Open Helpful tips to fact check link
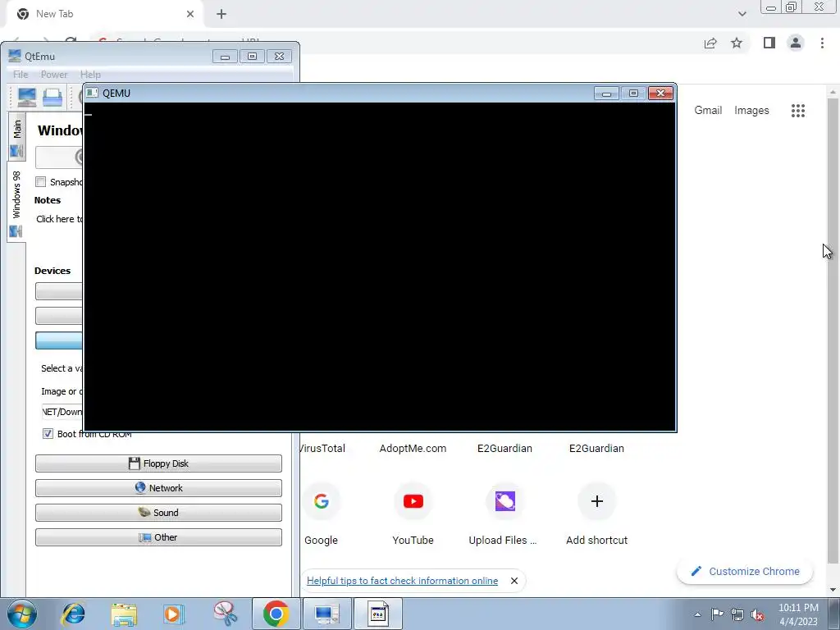 (402, 581)
